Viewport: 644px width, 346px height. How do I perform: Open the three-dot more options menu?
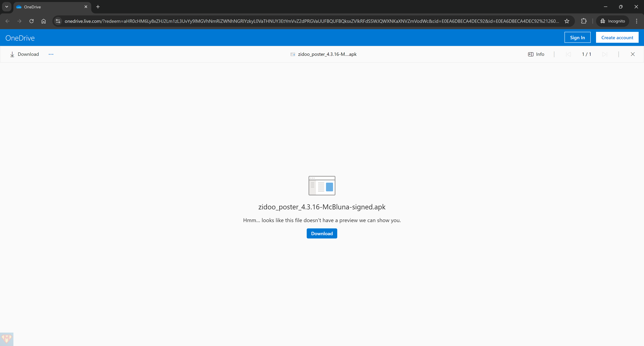(51, 54)
